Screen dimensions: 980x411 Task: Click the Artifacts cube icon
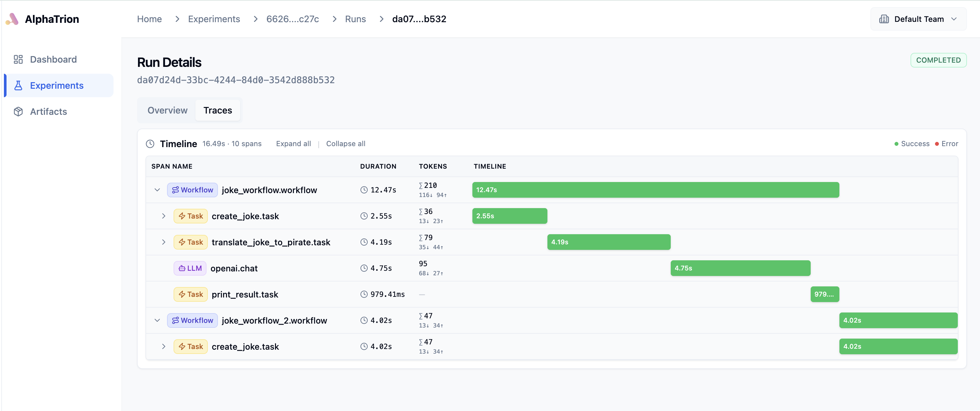tap(18, 112)
